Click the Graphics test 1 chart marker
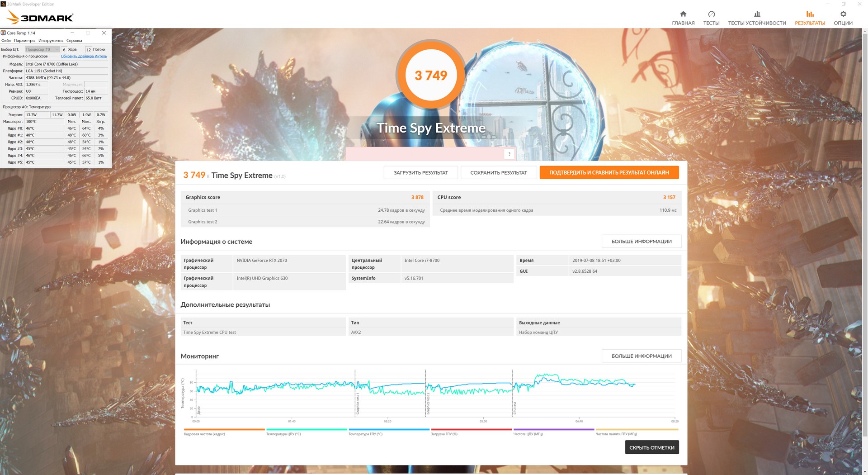868x475 pixels. pyautogui.click(x=358, y=404)
